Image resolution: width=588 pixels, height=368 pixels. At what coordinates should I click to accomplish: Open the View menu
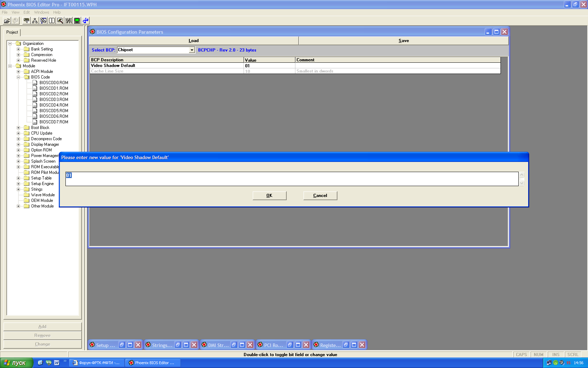pos(15,12)
